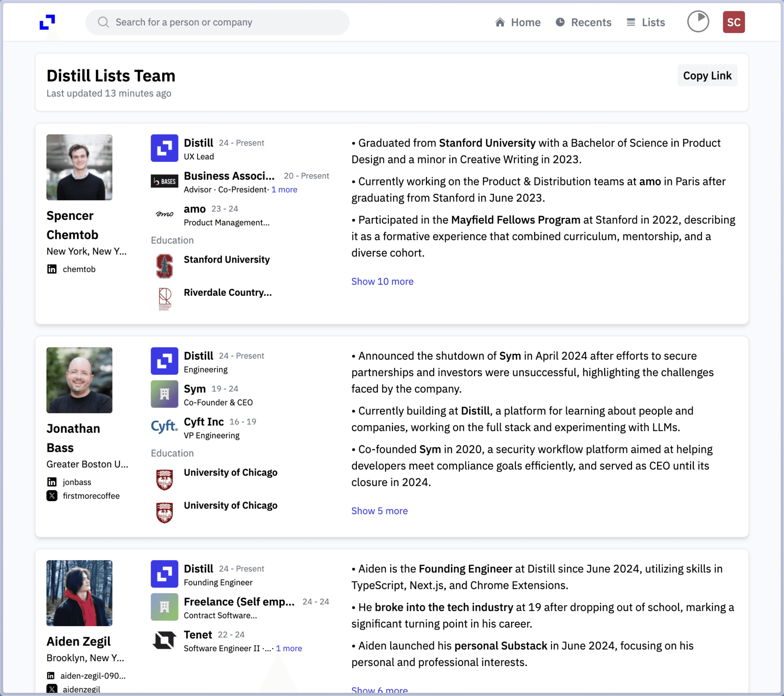Screen dimensions: 784x696
Task: Open Spencer Chemtob's profile name
Action: pos(73,225)
